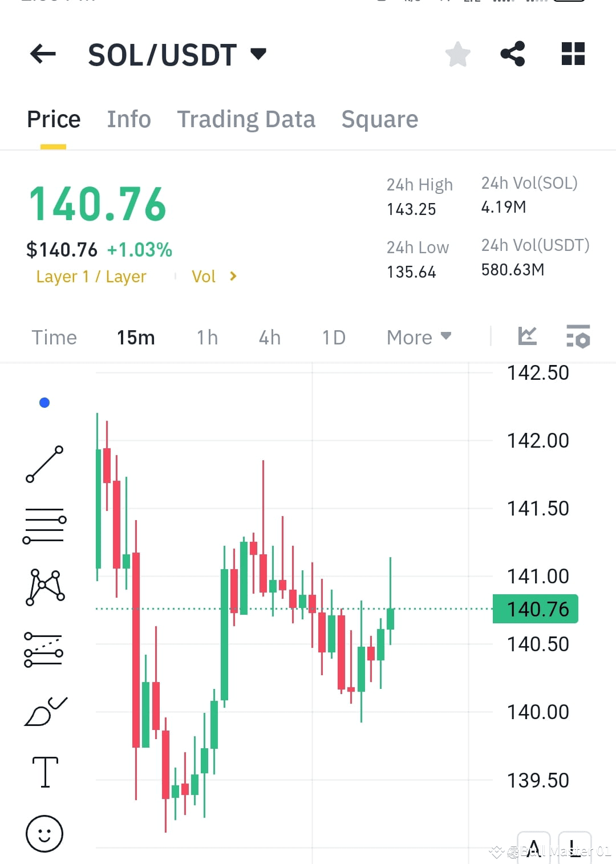Expand the Vol indicator chevron
616x864 pixels.
(233, 276)
